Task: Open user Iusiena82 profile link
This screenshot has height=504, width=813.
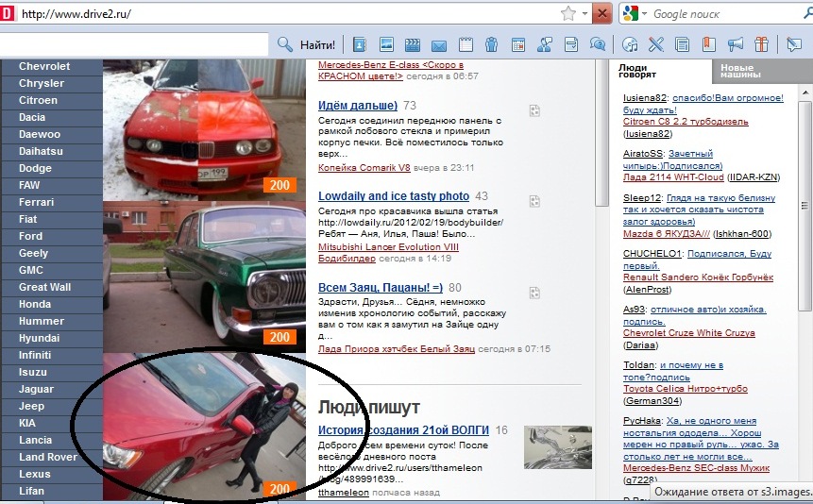Action: (x=645, y=97)
